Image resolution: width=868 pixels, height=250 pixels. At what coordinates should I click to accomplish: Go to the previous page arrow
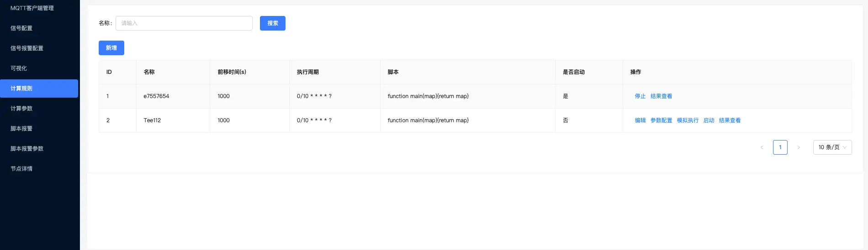(762, 147)
